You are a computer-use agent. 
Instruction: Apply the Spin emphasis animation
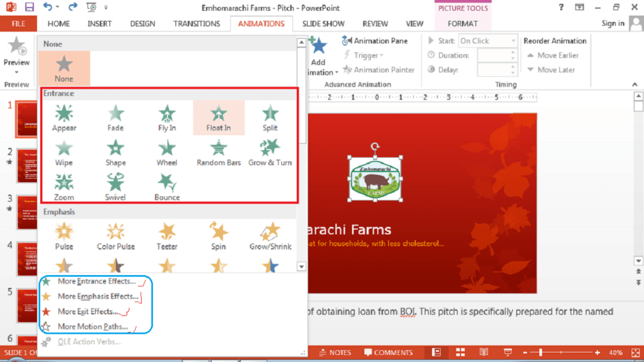pos(218,233)
